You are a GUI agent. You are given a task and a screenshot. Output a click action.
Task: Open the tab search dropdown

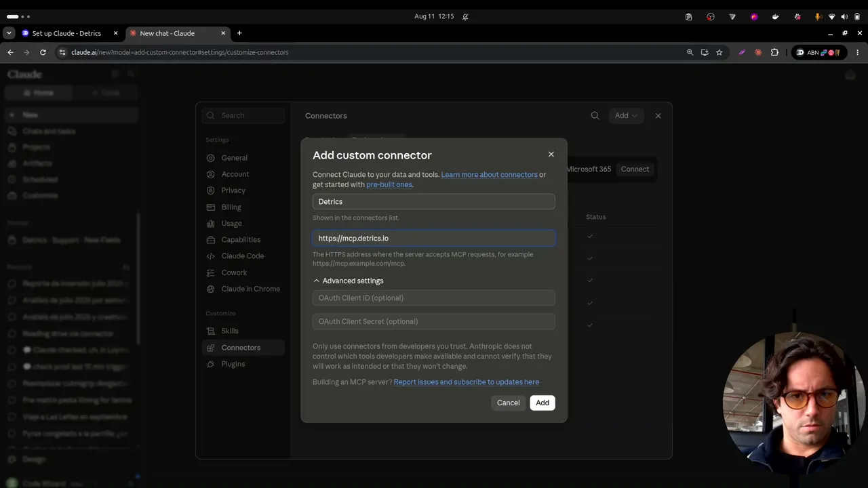tap(9, 33)
